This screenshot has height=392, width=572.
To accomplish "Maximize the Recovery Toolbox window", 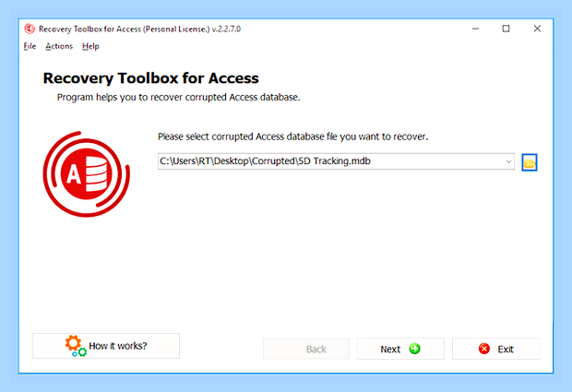I will coord(506,29).
